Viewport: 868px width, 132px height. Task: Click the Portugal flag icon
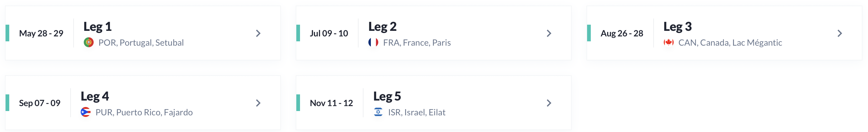tap(89, 43)
